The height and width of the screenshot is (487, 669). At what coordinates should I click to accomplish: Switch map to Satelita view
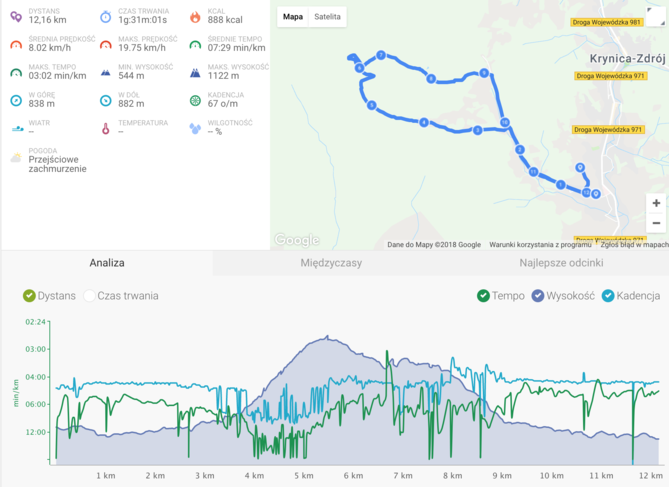coord(327,17)
